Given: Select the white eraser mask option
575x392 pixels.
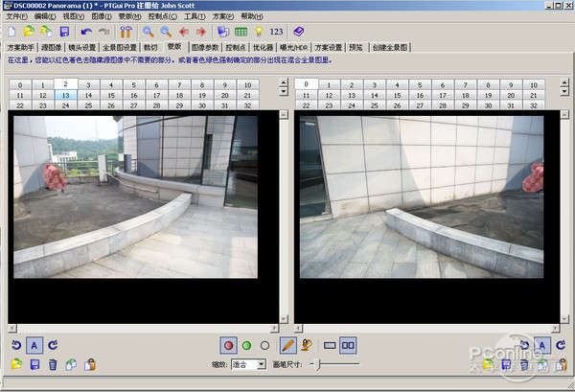Looking at the screenshot, I should pos(264,345).
